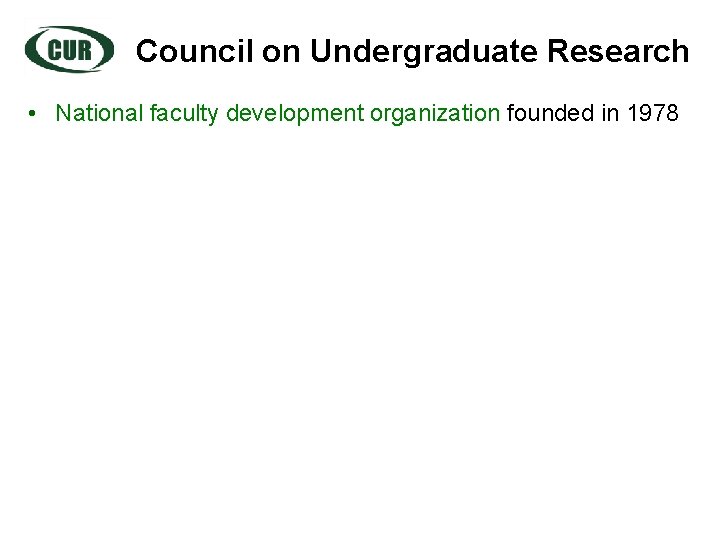Click the CUR oval logo
Image resolution: width=720 pixels, height=540 pixels.
(x=69, y=49)
